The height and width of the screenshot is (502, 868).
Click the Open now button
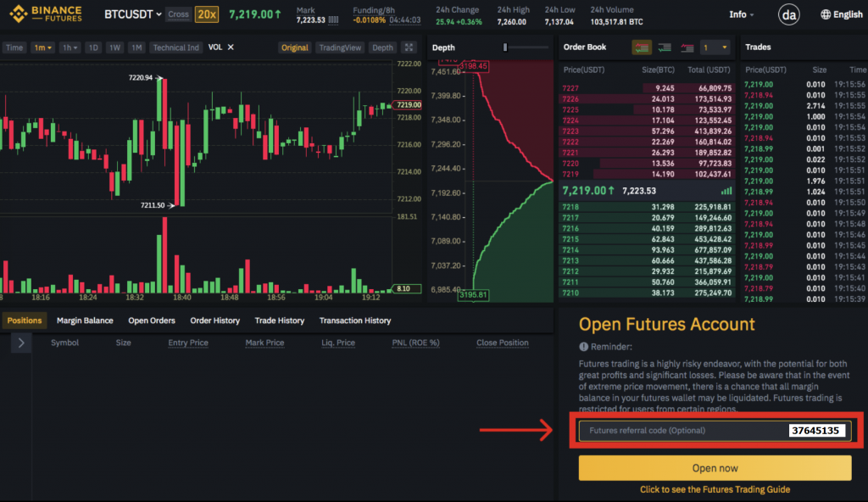pos(715,468)
